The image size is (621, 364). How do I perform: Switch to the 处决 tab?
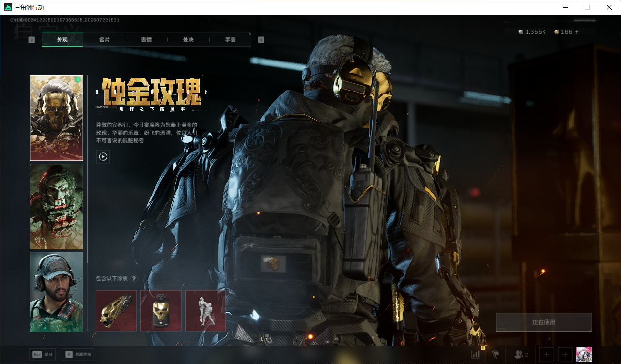click(188, 40)
